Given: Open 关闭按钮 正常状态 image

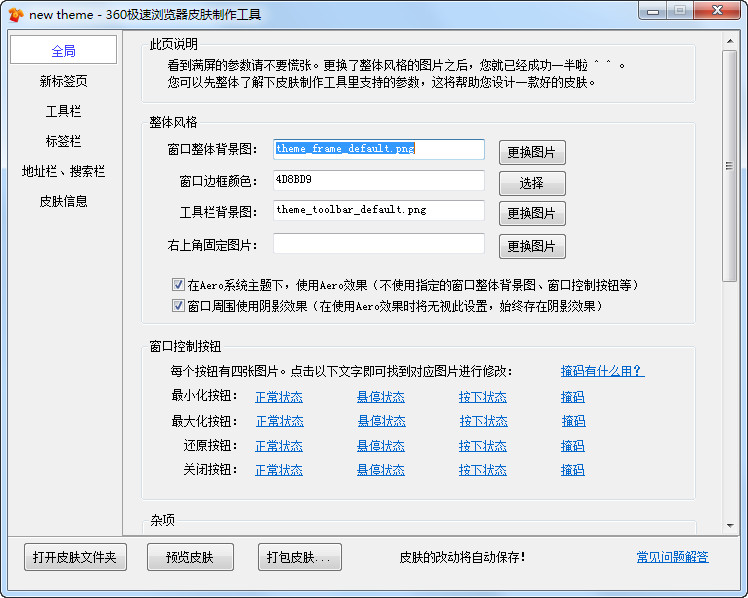Looking at the screenshot, I should pos(279,470).
